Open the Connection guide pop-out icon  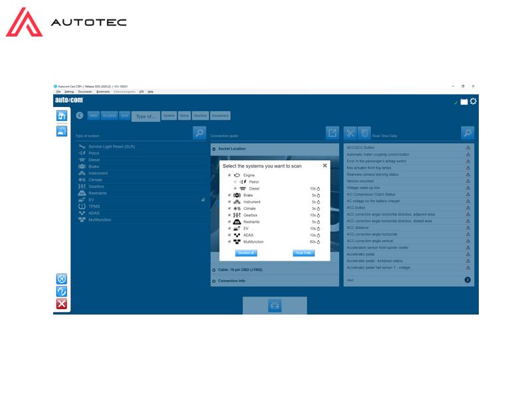pos(332,132)
